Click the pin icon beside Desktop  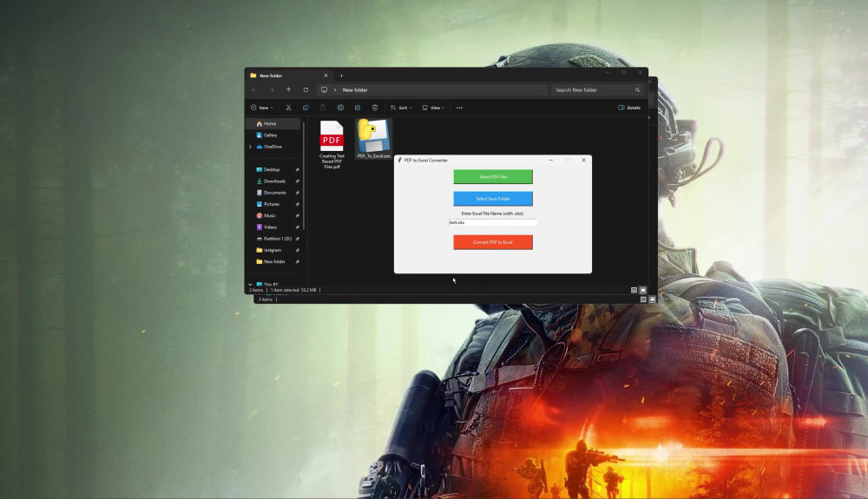tap(297, 169)
